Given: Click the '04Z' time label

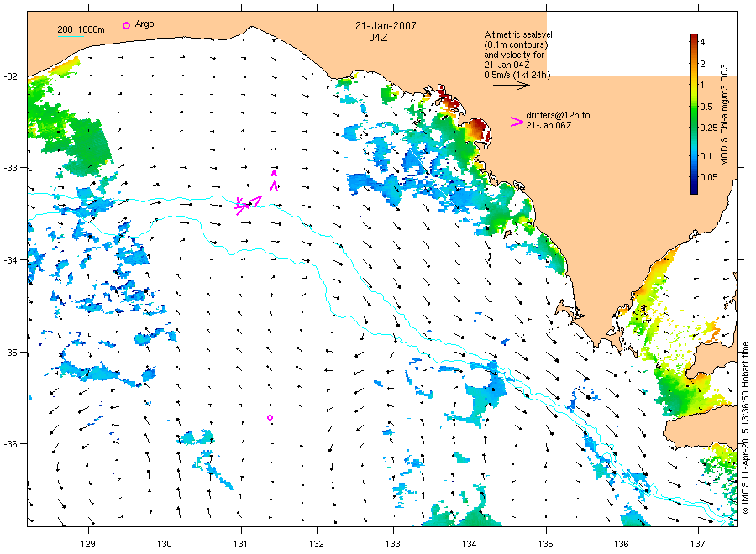Looking at the screenshot, I should pos(378,38).
